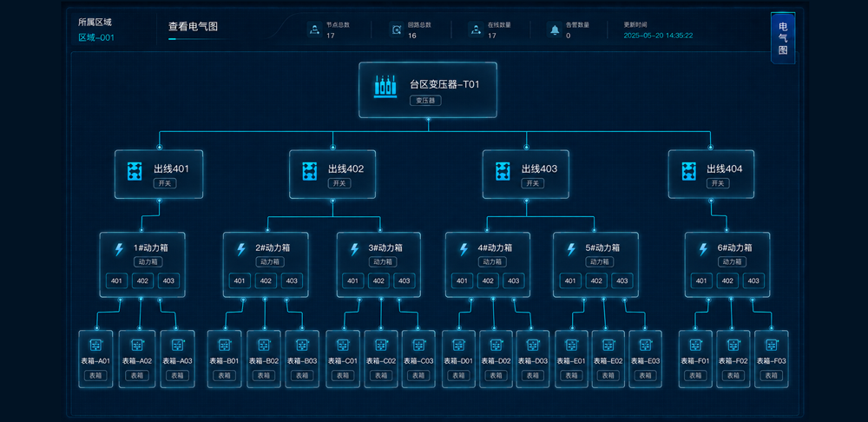Click the 401 button in 4#动力箱
Viewport: 868px width, 422px height.
(x=462, y=280)
